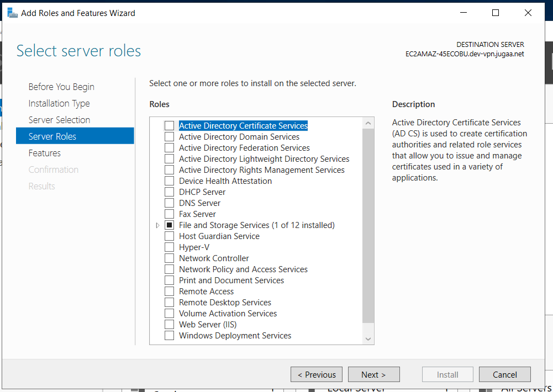Enable the DNS Server role checkbox
This screenshot has width=553, height=392.
click(x=169, y=203)
